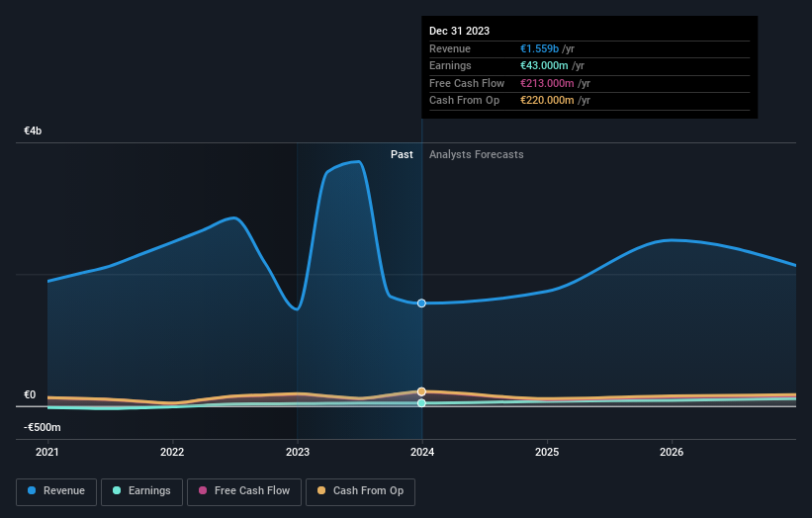Click the Earnings row label in tooltip
Screen dimensions: 812x518
(451, 65)
